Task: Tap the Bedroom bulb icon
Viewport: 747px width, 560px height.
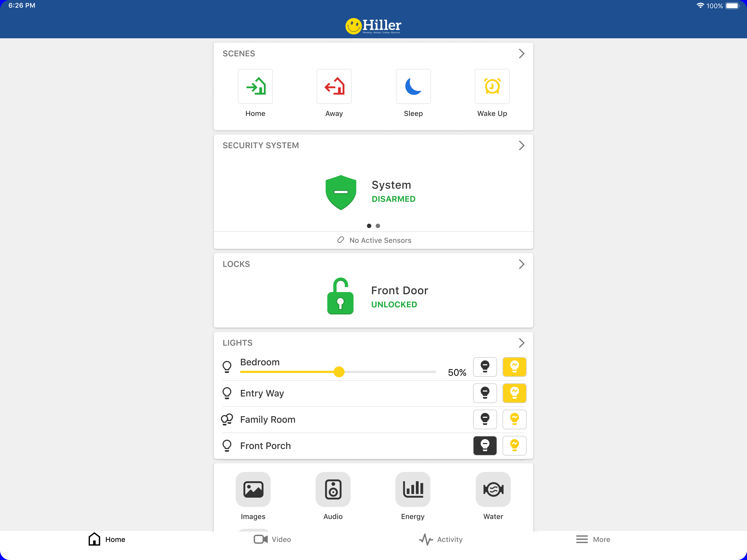Action: coord(227,367)
